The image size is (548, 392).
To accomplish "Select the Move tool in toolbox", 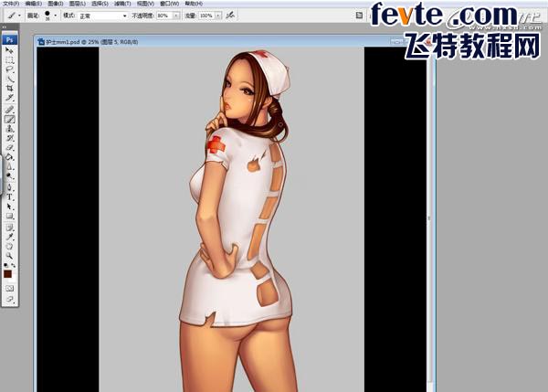I will coord(10,50).
